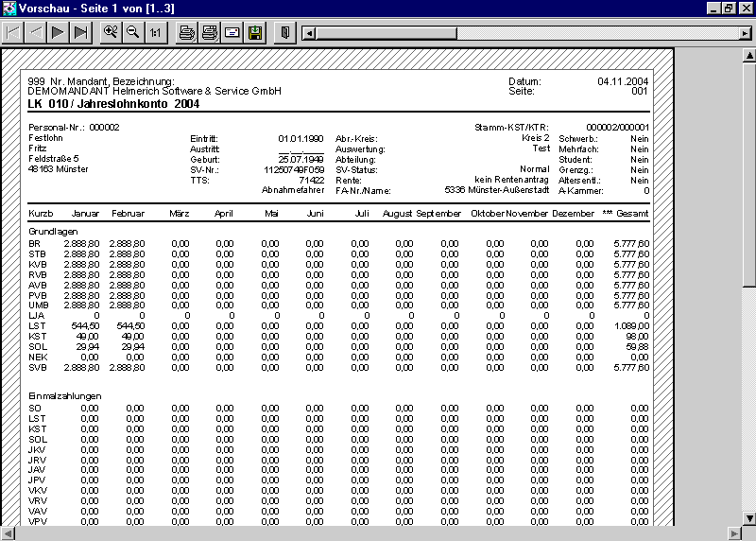Send the report by mail (envelope icon)

232,33
